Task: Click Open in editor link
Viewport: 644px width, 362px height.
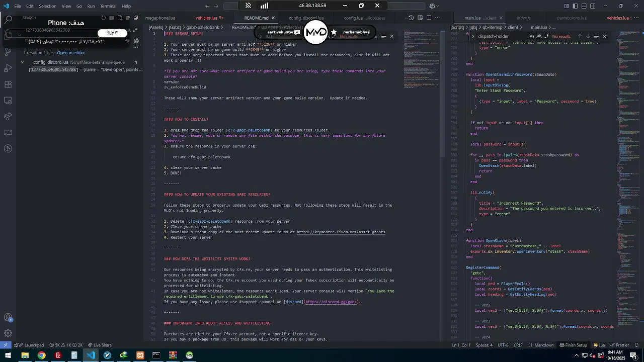Action: 71,53
